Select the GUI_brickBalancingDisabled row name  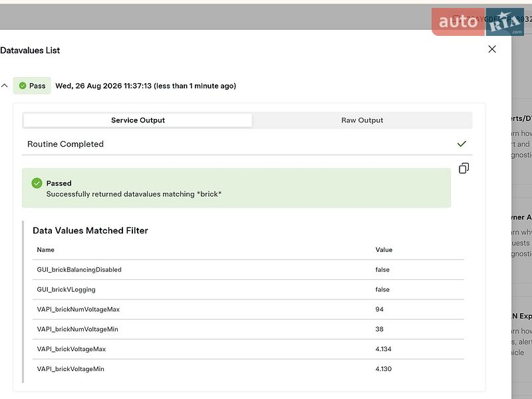[79, 270]
